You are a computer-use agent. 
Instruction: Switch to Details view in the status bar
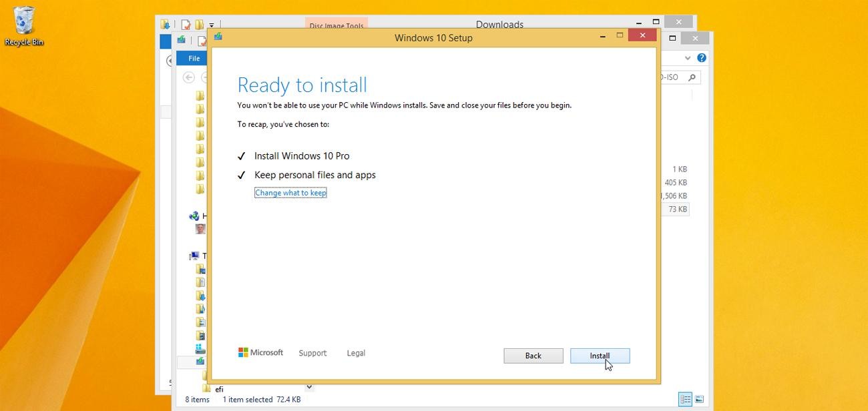685,400
